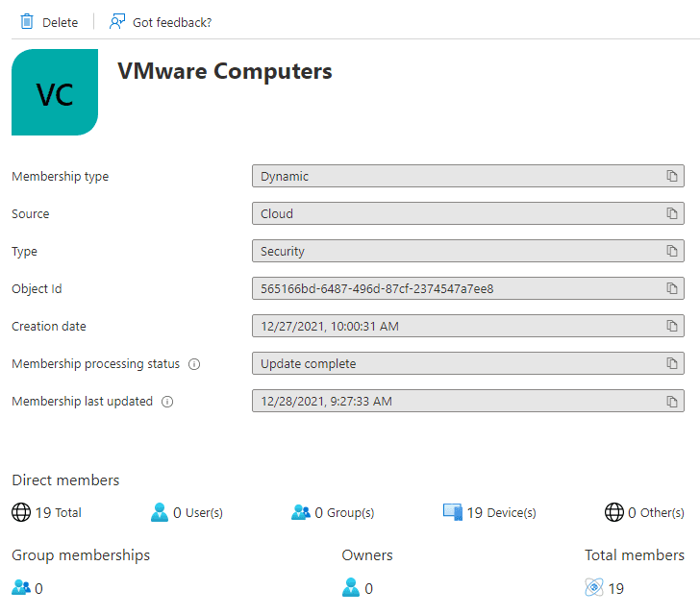Click the Object Id field text
The height and width of the screenshot is (615, 700).
click(x=377, y=288)
